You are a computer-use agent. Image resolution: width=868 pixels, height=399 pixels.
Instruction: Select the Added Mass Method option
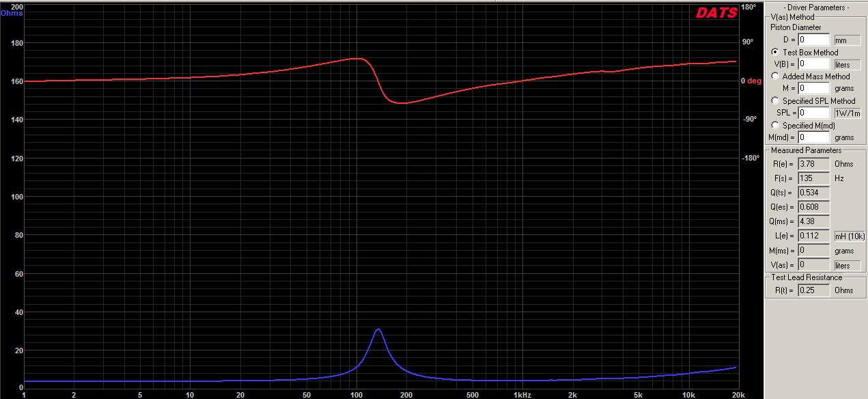pos(775,77)
